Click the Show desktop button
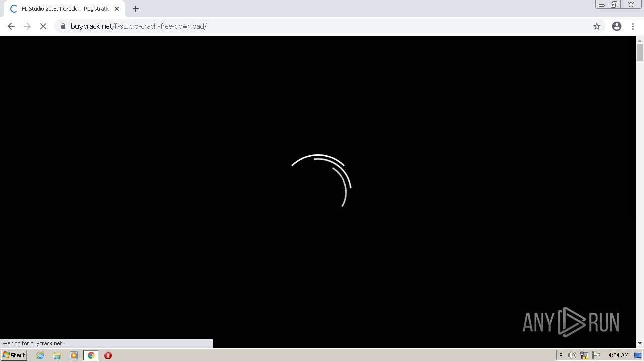 (x=638, y=355)
